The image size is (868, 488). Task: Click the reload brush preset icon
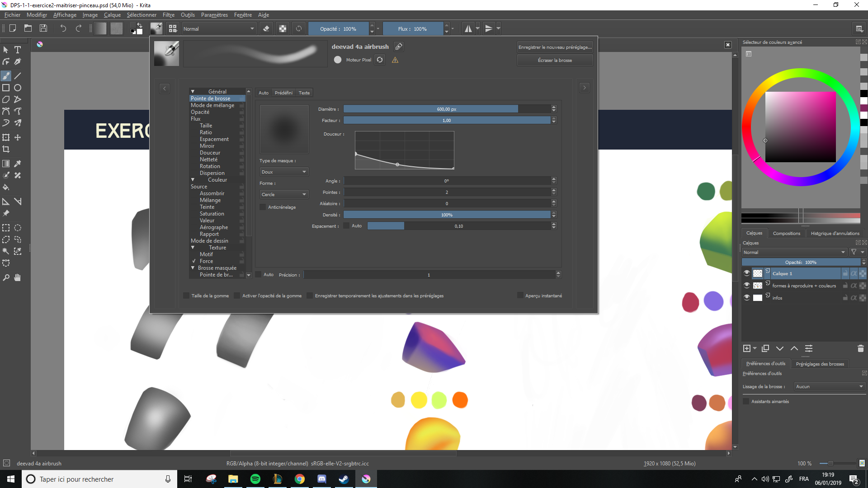click(380, 60)
